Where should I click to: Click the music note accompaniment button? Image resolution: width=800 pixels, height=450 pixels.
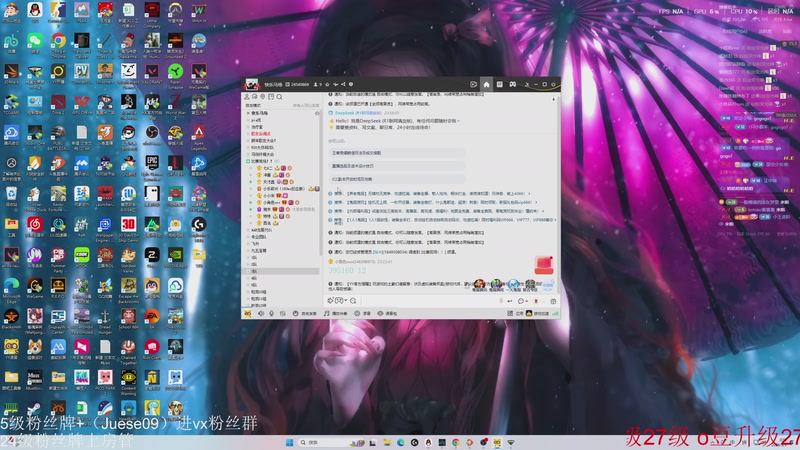335,313
